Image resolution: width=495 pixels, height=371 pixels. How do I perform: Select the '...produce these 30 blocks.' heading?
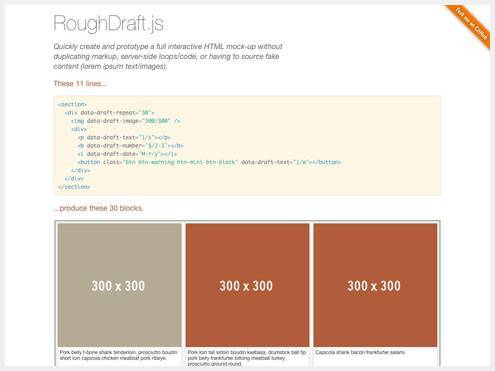pyautogui.click(x=99, y=208)
